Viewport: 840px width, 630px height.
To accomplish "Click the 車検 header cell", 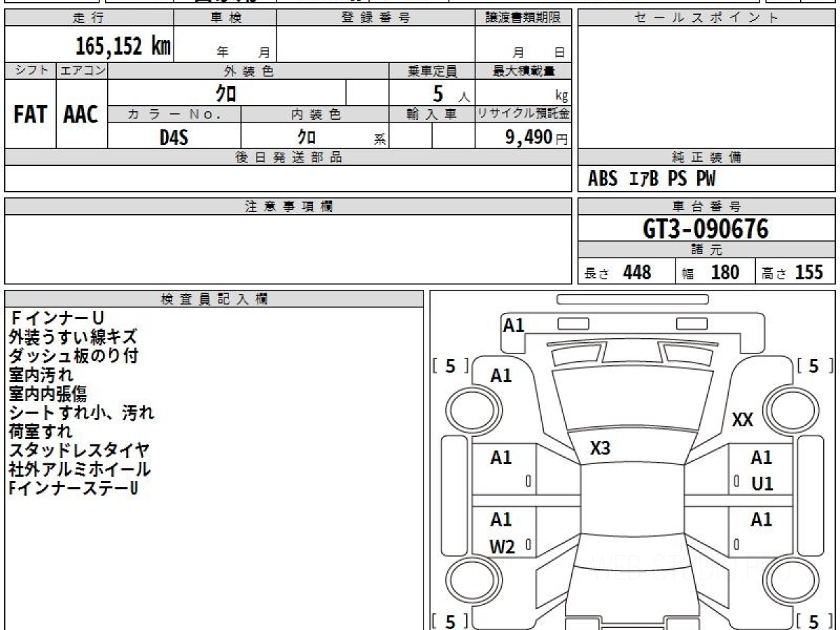I will [x=225, y=18].
